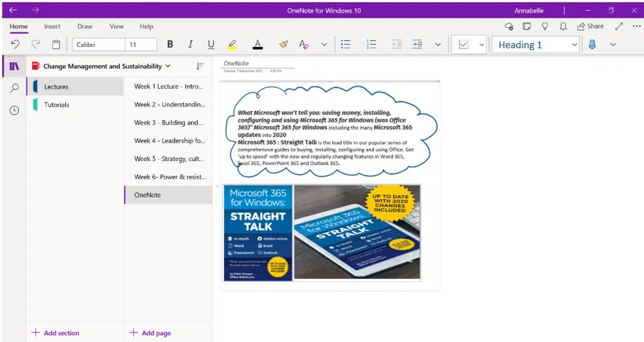Open Recent Notes clock icon
This screenshot has height=342, width=644.
coord(15,110)
